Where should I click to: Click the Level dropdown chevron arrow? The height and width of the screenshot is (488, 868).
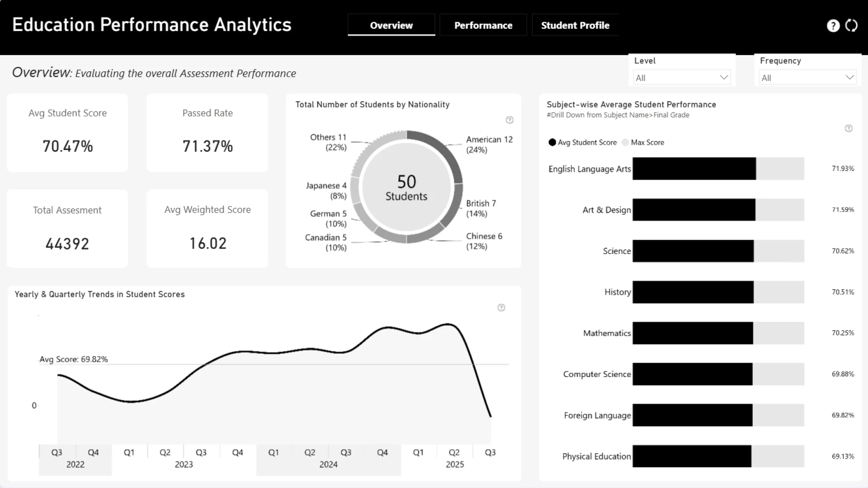point(724,77)
